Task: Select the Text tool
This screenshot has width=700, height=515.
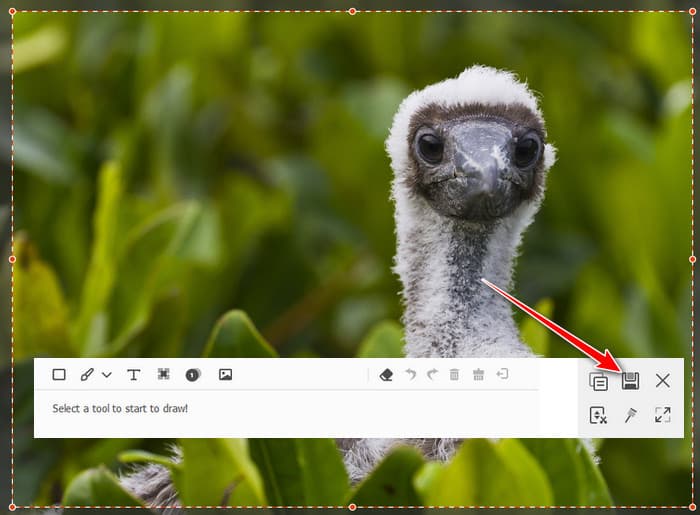Action: 134,375
